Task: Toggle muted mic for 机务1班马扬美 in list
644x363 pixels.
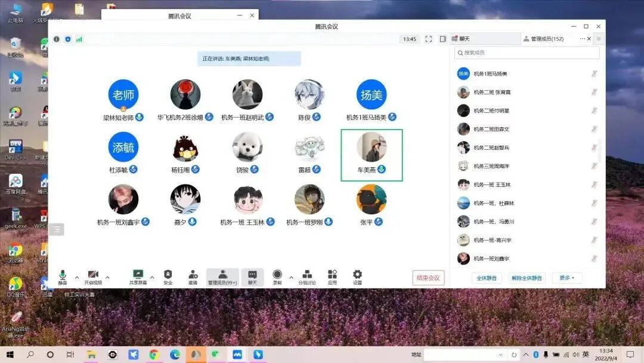Action: pos(594,73)
